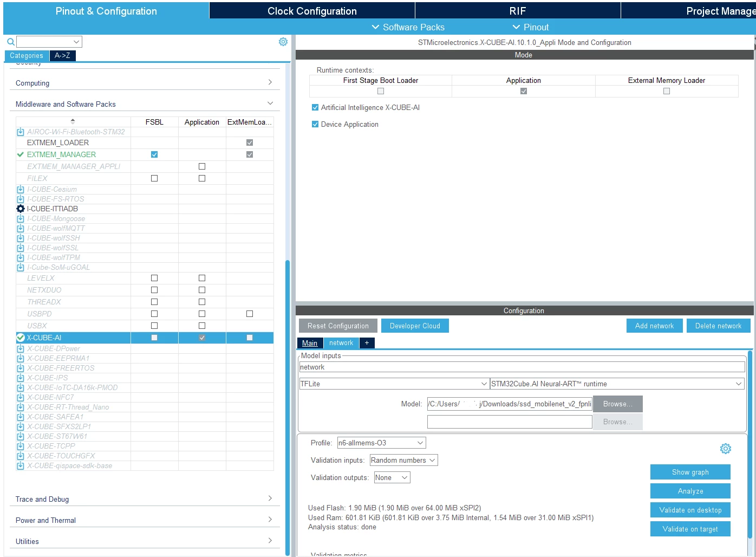Viewport: 756px width, 557px height.
Task: Click download icon next to I-Cube-SoM-uGOAL
Action: 21,267
